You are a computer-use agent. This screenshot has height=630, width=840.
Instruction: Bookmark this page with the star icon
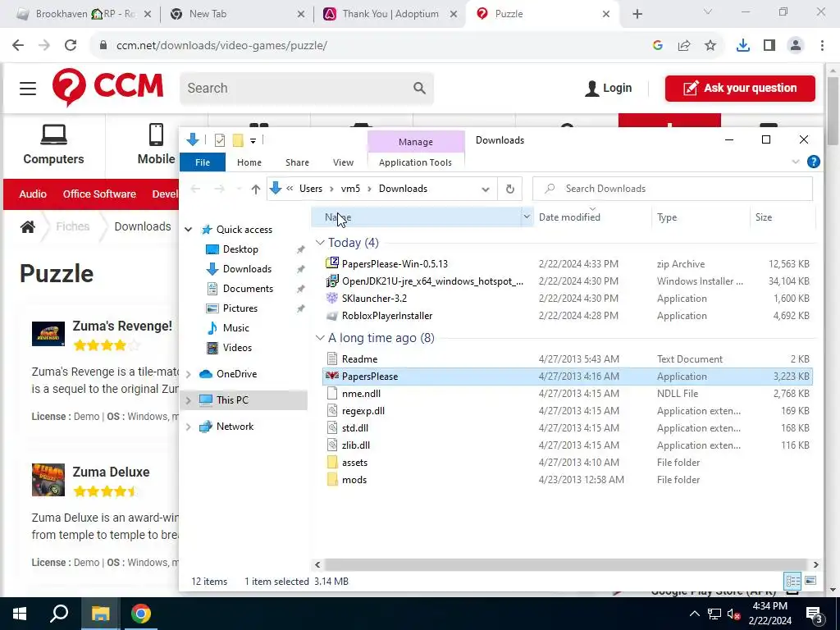click(x=710, y=46)
